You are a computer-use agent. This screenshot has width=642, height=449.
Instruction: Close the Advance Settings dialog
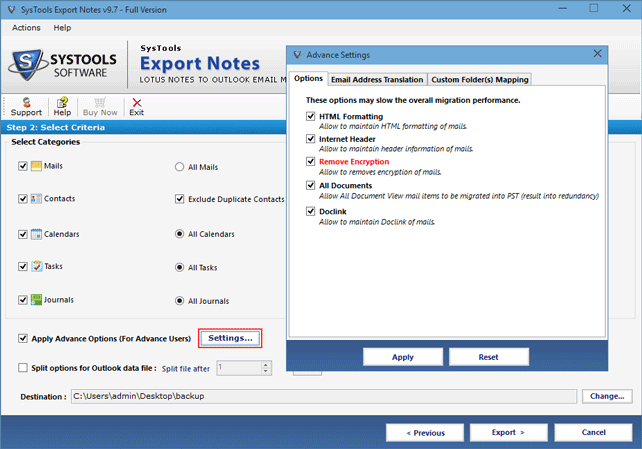pos(597,54)
